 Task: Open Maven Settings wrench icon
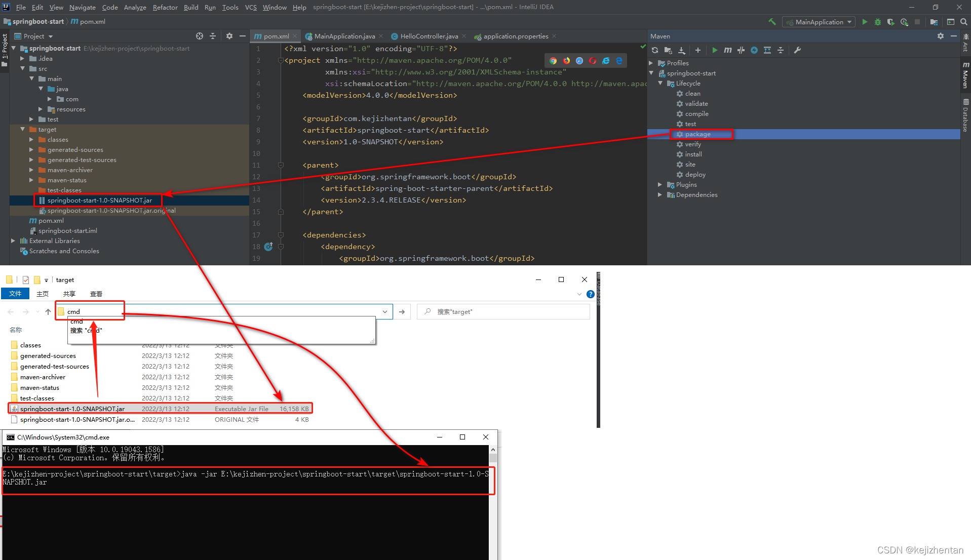(x=797, y=50)
